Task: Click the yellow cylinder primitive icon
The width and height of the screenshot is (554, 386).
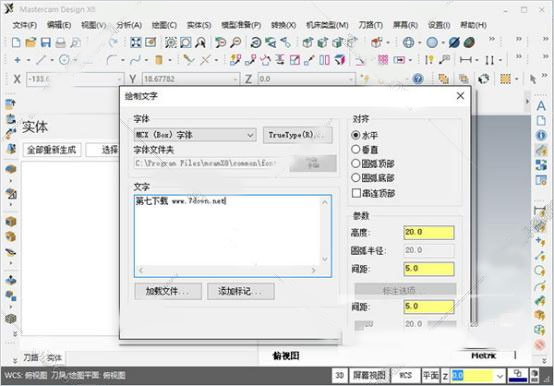Action: coord(159,60)
